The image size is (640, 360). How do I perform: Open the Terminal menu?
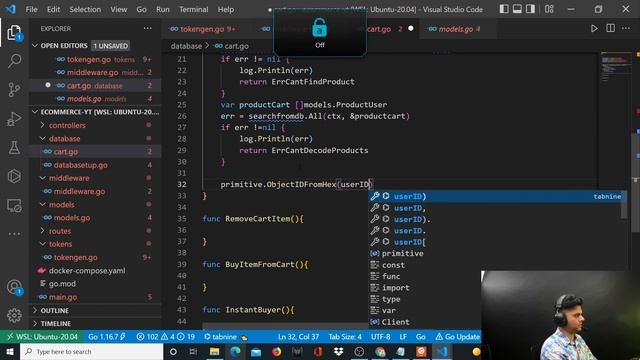pyautogui.click(x=193, y=9)
